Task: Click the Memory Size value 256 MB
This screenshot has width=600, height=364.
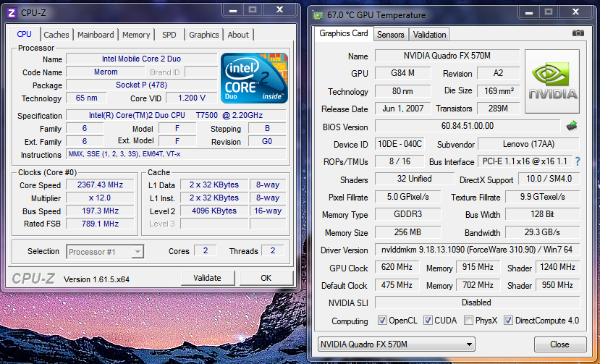Action: (407, 232)
